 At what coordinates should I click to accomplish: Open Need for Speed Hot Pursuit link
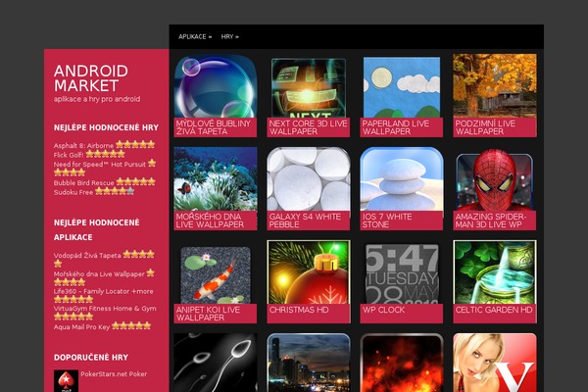coord(99,165)
